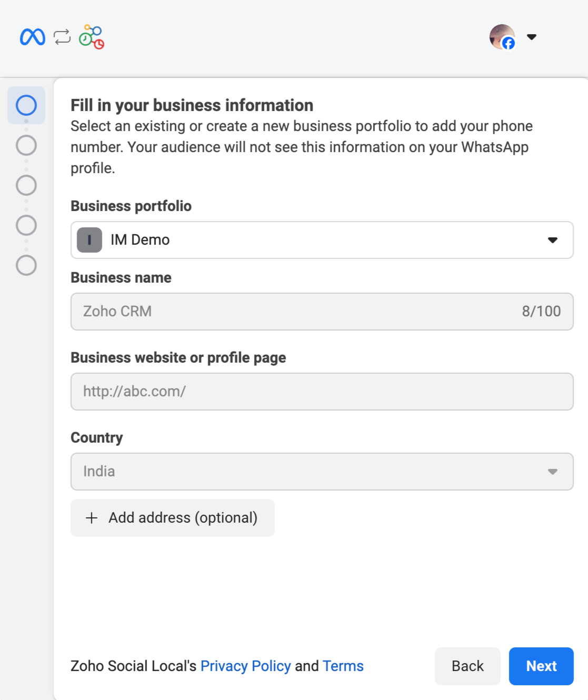
Task: Jump to the fifth step circle
Action: tap(26, 265)
